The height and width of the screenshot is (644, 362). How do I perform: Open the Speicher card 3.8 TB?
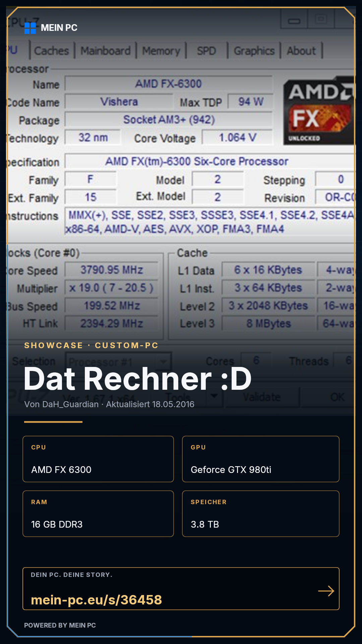pos(261,514)
